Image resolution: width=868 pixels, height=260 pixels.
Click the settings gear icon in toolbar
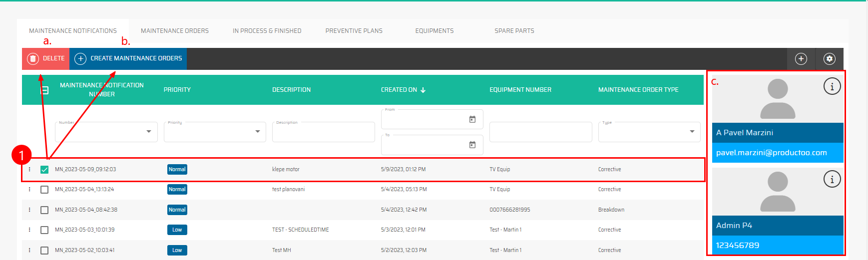[x=829, y=59]
